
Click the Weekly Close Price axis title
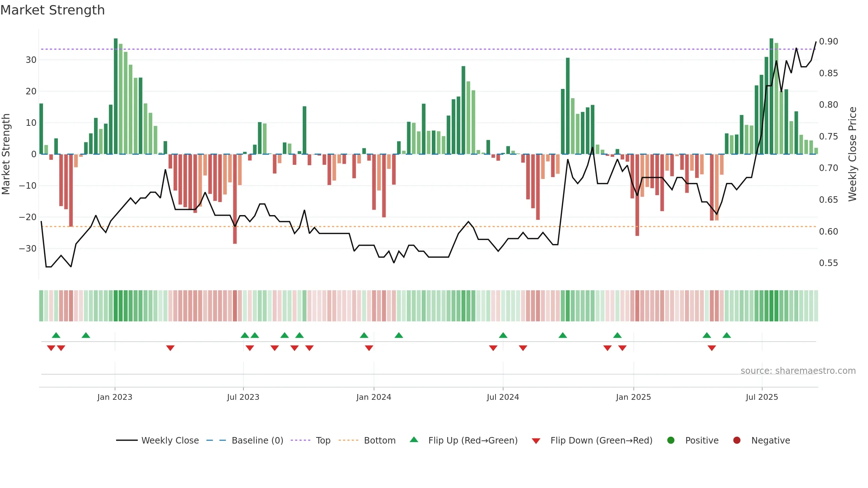(x=852, y=154)
